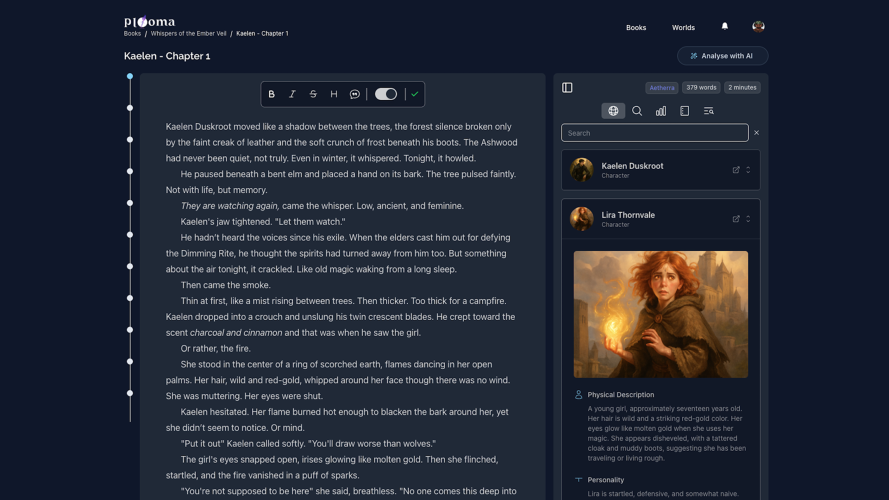This screenshot has height=500, width=889.
Task: Open Lira Thornvale's large portrait image
Action: pos(661,314)
